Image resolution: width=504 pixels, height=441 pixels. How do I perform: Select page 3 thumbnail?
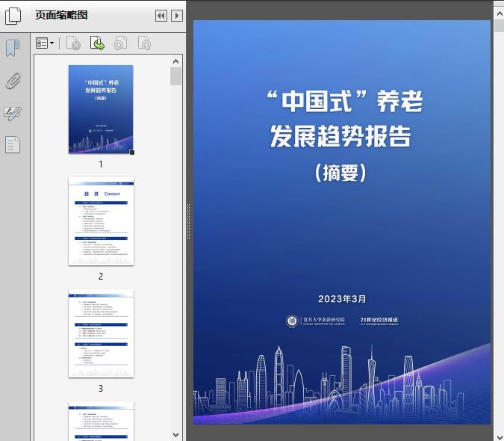[101, 333]
